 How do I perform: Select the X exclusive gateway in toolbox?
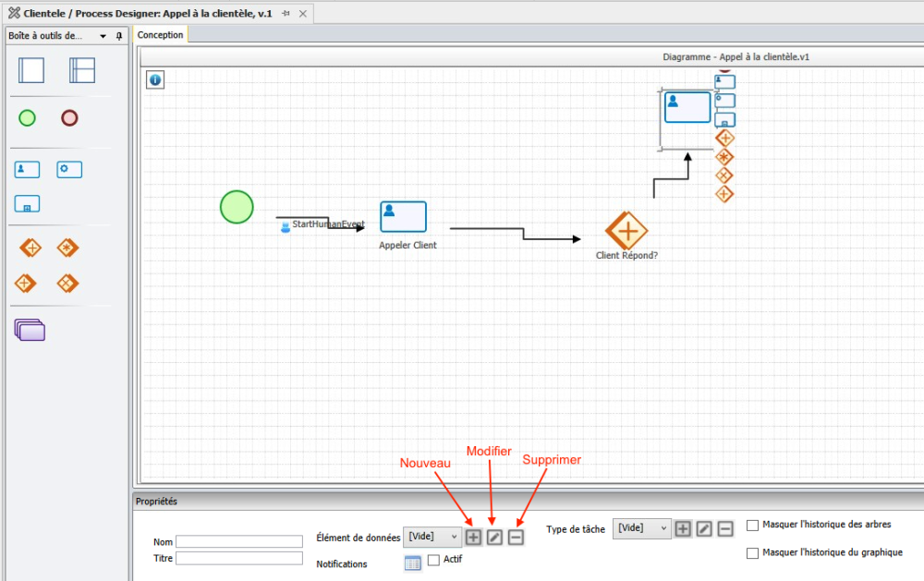point(67,284)
